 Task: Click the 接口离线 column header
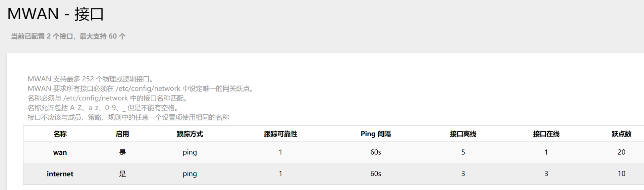click(463, 134)
